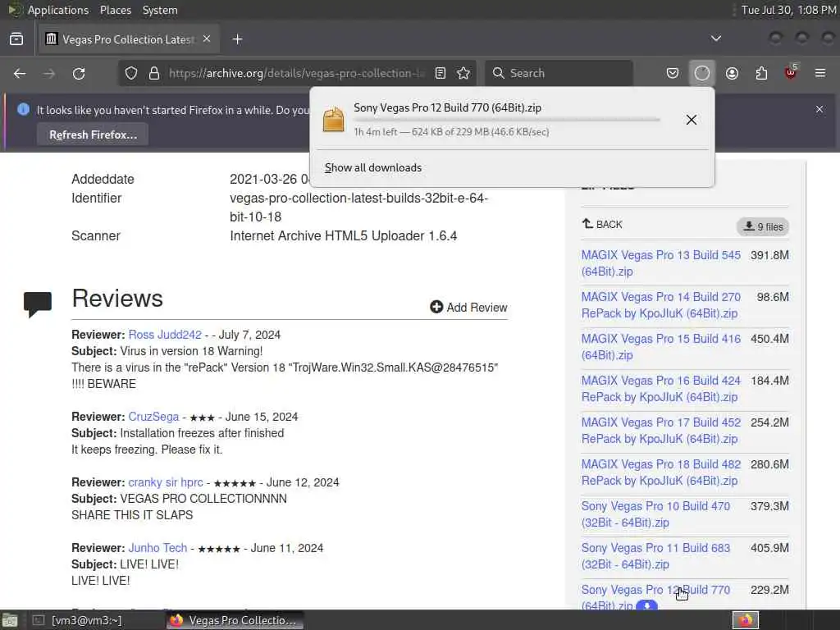The width and height of the screenshot is (840, 630).
Task: Click the blue info icon in notification bar
Action: pos(23,109)
